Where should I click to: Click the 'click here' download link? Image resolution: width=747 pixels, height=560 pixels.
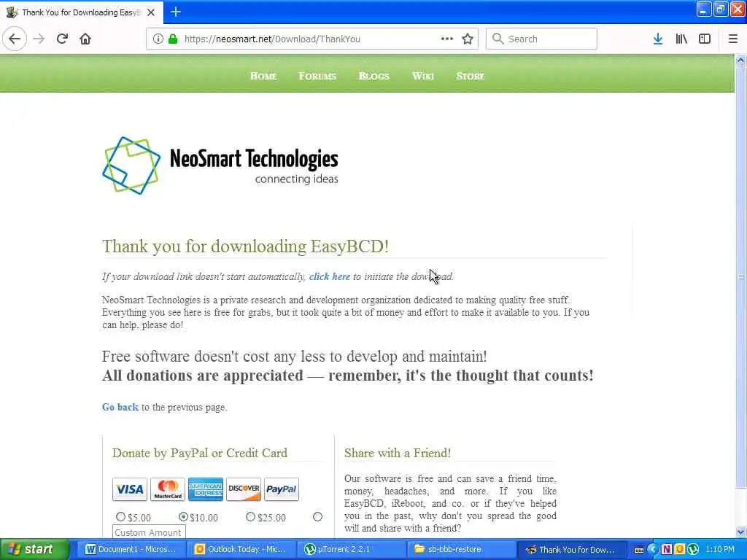click(329, 276)
